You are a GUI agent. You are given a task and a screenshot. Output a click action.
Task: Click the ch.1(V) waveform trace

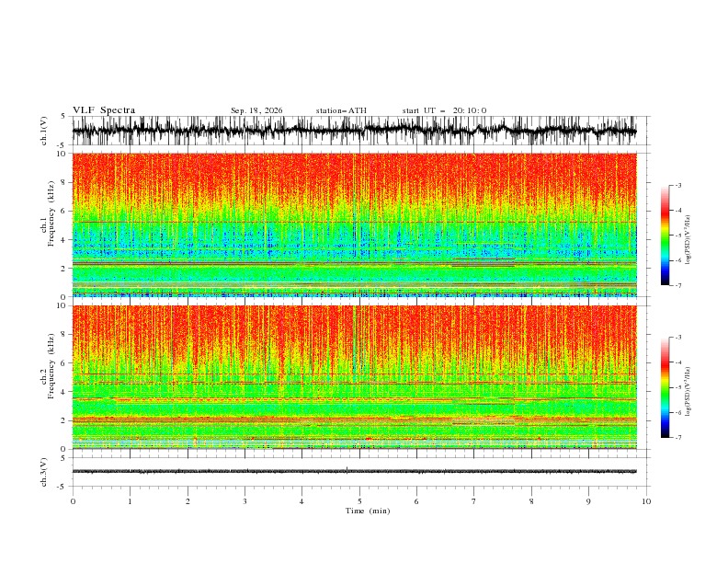(354, 131)
